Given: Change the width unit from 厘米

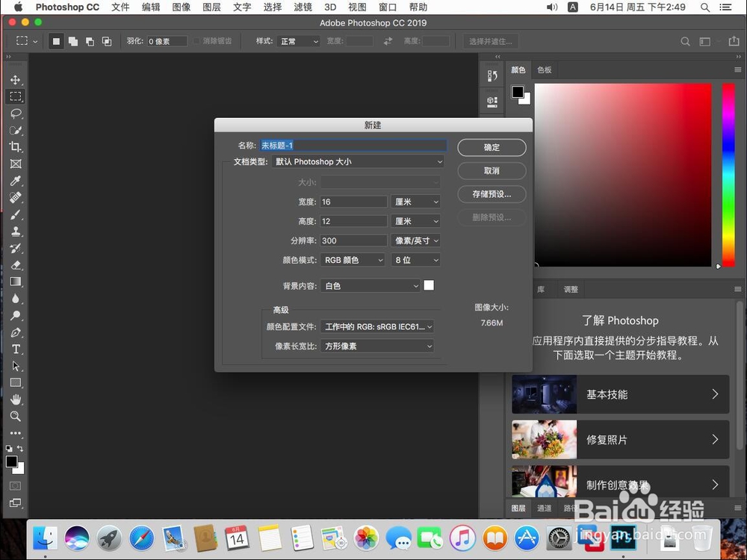Looking at the screenshot, I should click(x=415, y=201).
